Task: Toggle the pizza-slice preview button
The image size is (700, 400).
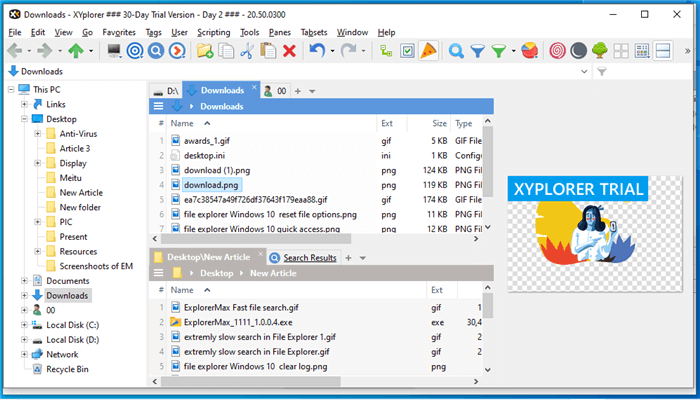Action: point(428,51)
